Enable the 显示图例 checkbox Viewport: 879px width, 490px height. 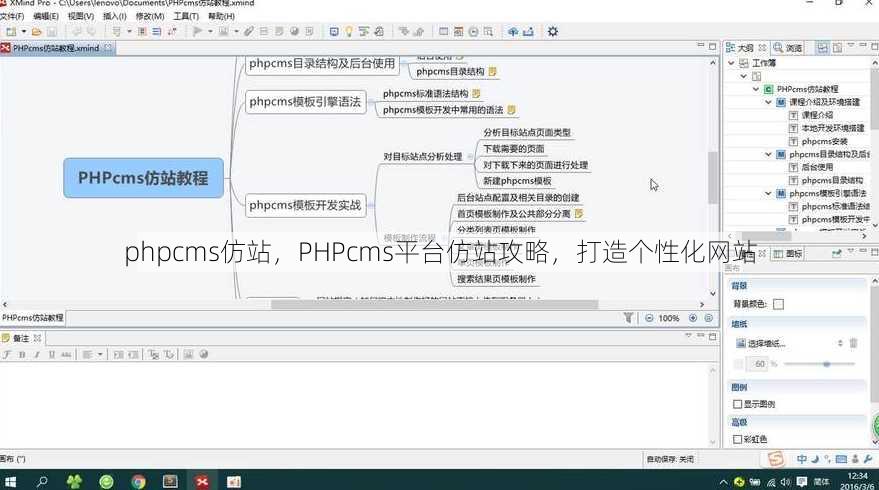[738, 404]
